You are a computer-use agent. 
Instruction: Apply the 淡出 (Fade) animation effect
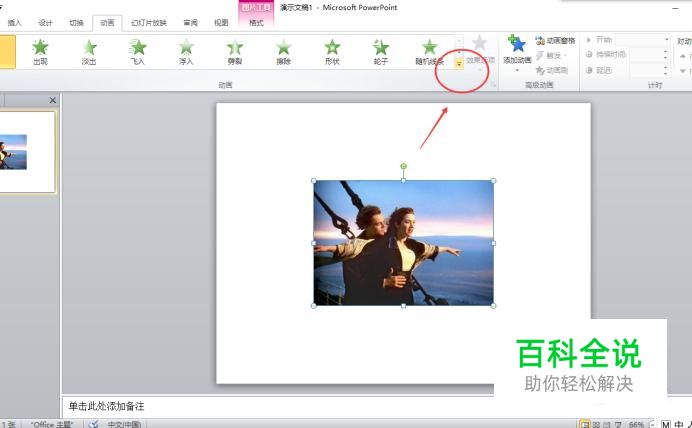89,52
